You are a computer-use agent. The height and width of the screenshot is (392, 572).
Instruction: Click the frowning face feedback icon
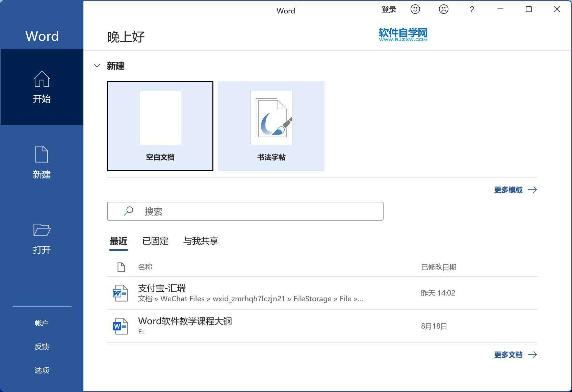(444, 9)
